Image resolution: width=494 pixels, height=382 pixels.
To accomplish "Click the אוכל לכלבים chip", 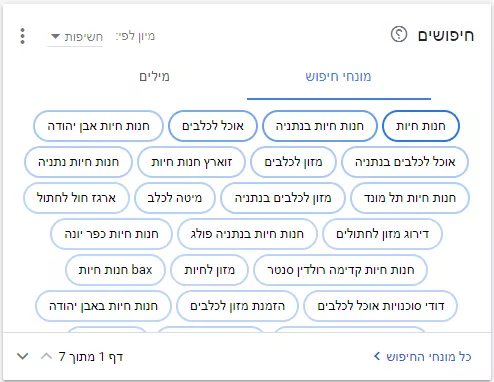I will [x=213, y=126].
